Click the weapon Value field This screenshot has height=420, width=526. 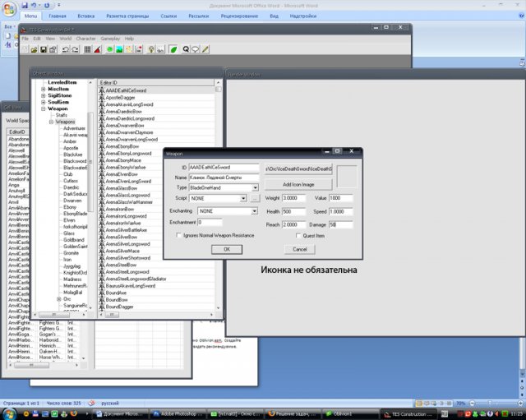[341, 198]
